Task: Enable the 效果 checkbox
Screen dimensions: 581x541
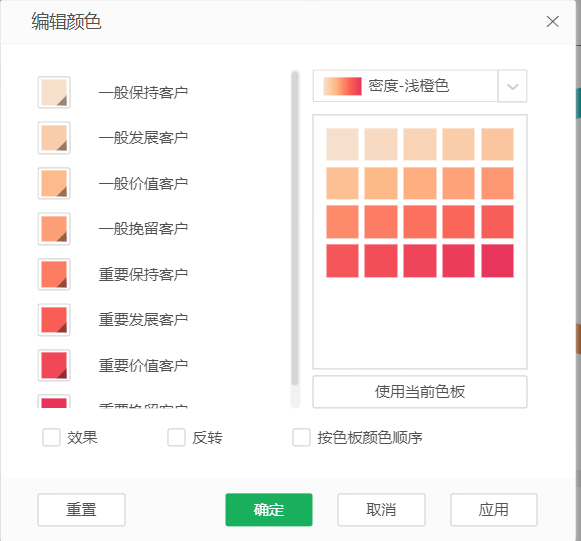Action: coord(52,438)
